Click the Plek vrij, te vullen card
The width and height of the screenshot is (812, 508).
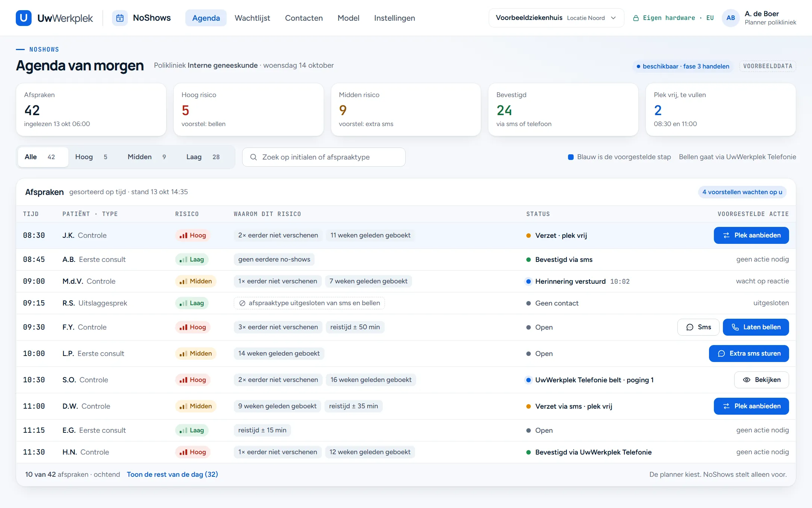[x=720, y=110]
